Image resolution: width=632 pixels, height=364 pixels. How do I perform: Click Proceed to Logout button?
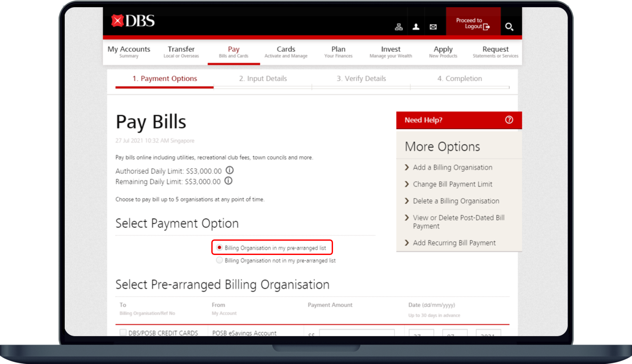pos(473,24)
